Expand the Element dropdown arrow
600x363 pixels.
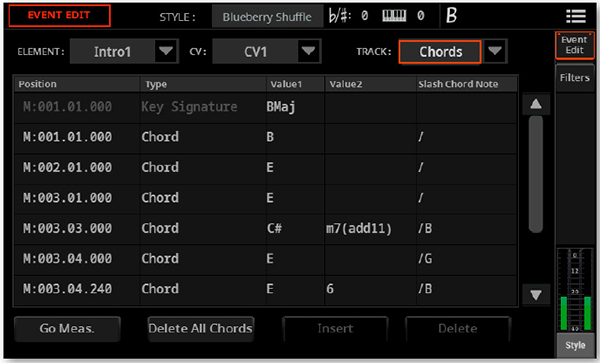coord(166,51)
